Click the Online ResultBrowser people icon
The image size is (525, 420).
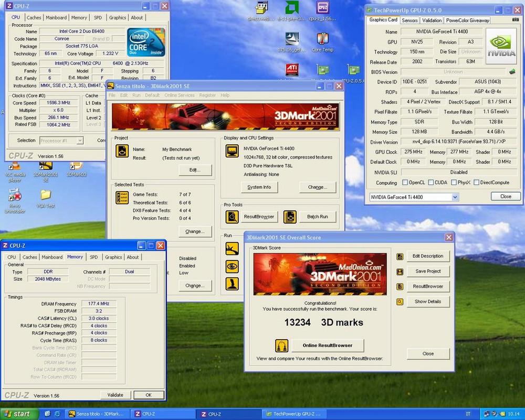click(x=281, y=345)
